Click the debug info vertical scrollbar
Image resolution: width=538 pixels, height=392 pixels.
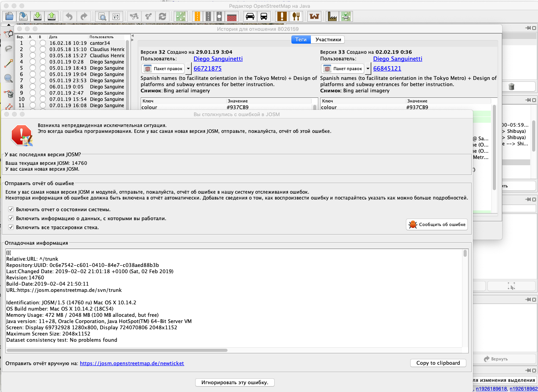[x=465, y=253]
